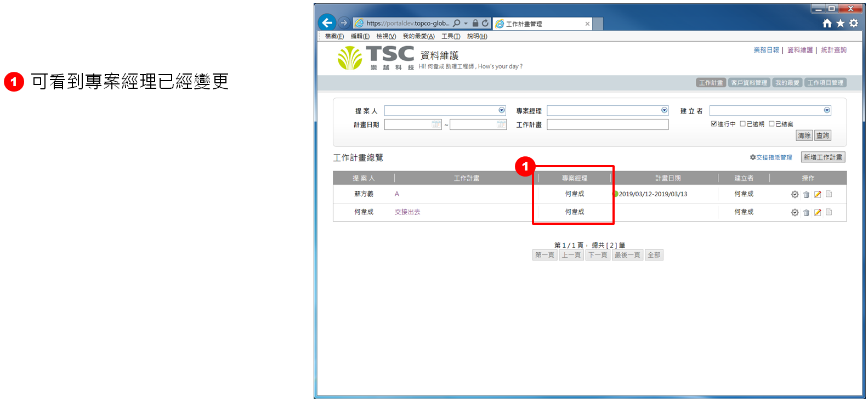This screenshot has width=868, height=403.
Task: Uncheck the 進行中 checkbox
Action: coord(714,124)
